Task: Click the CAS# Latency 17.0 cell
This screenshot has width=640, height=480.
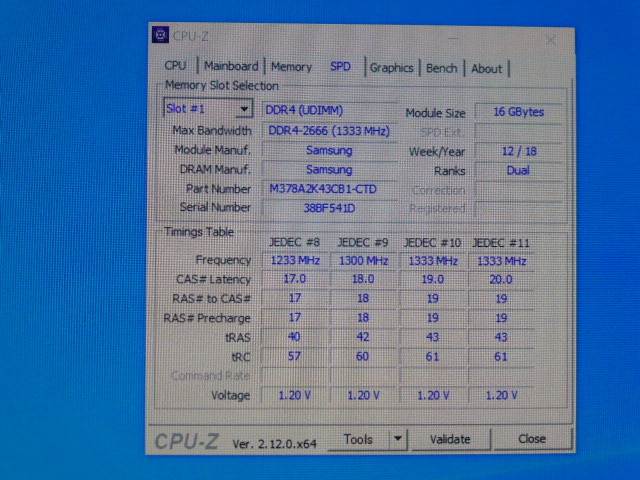Action: click(295, 279)
